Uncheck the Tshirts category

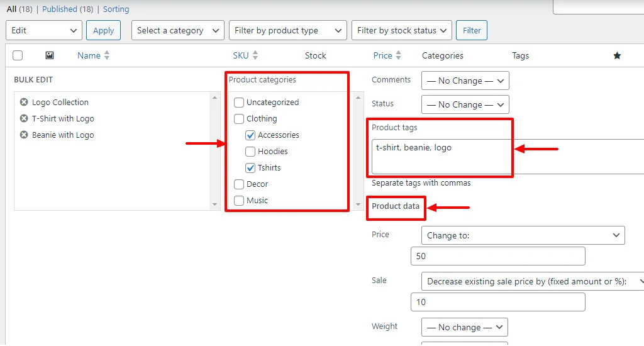[250, 168]
